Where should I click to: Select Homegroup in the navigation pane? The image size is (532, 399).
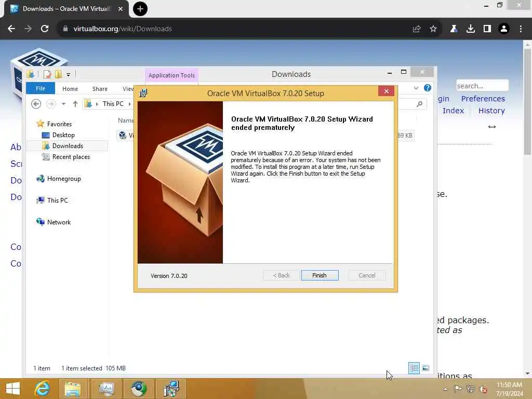[x=64, y=179]
